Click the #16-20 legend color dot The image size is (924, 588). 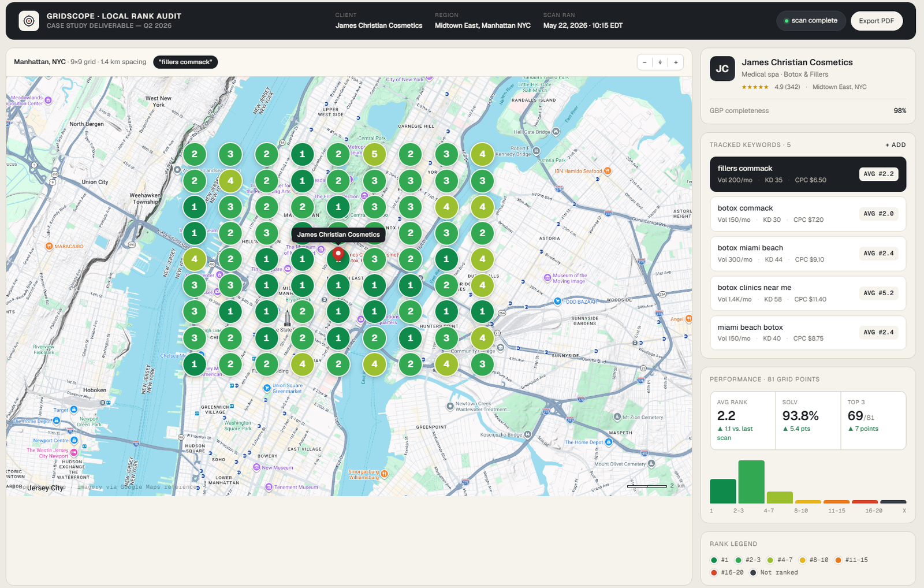714,573
